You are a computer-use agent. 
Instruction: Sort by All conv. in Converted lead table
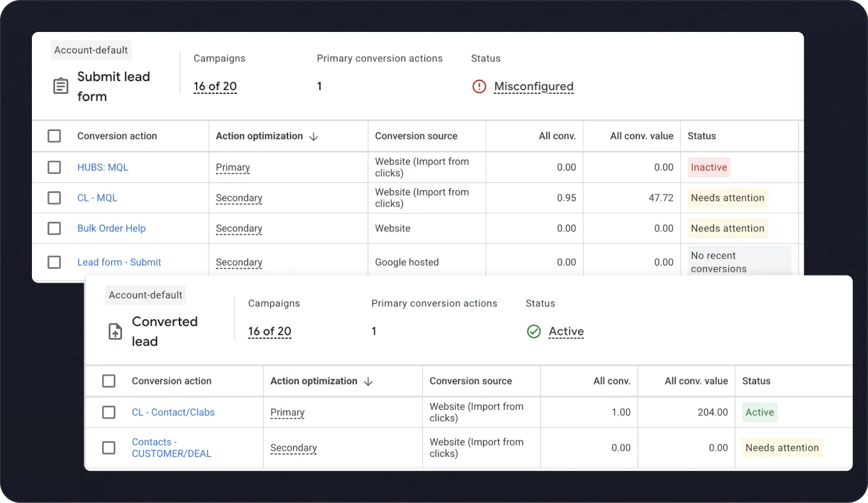click(612, 381)
